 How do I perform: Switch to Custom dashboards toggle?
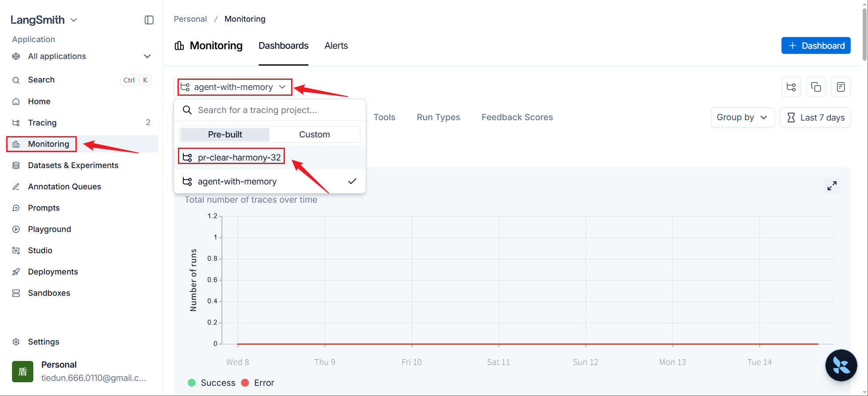(x=314, y=134)
